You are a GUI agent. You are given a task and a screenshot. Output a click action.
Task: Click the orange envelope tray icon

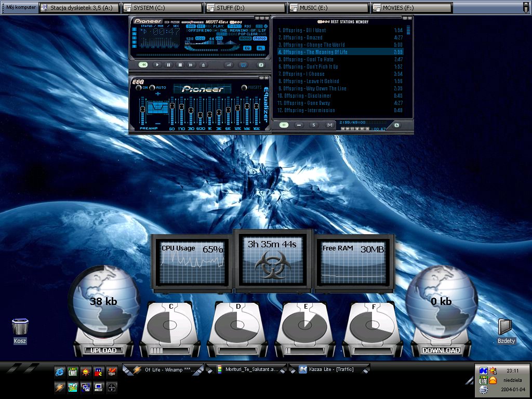pyautogui.click(x=493, y=380)
